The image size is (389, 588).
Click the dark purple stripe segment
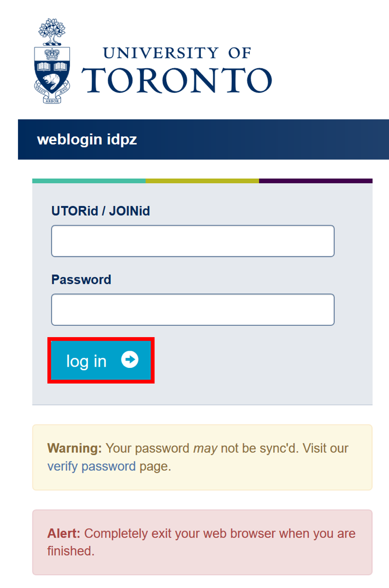(x=316, y=181)
